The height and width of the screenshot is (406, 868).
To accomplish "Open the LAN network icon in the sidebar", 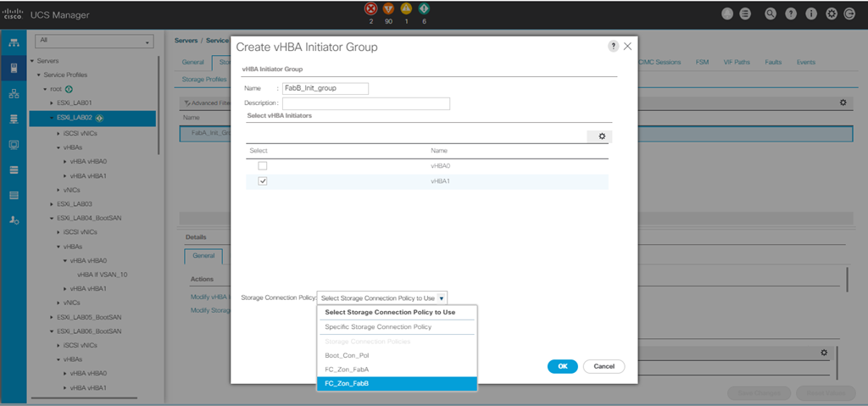I will click(x=14, y=94).
